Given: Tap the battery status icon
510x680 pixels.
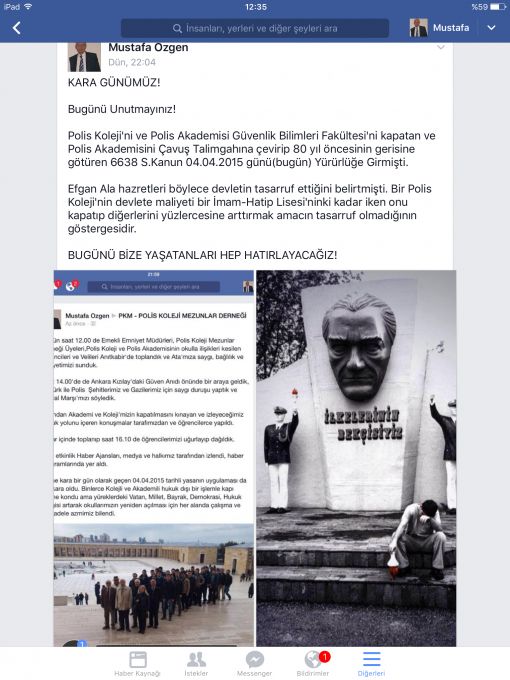Looking at the screenshot, I should point(498,7).
